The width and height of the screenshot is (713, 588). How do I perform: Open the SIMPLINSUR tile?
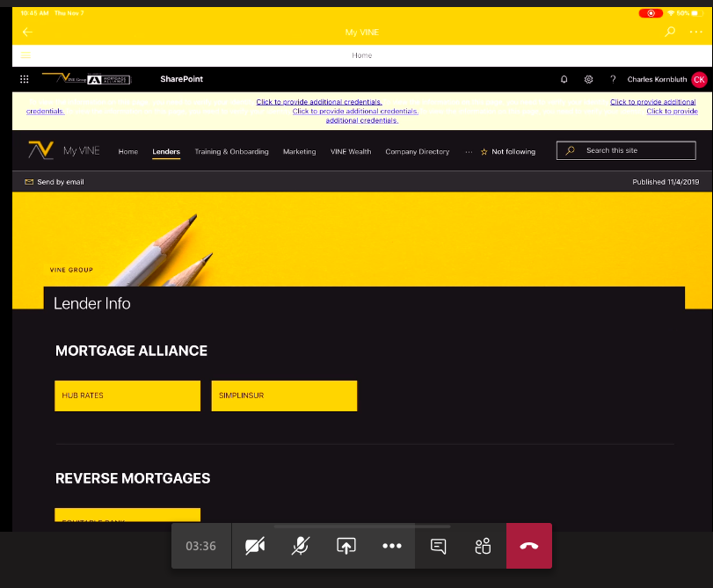(284, 396)
